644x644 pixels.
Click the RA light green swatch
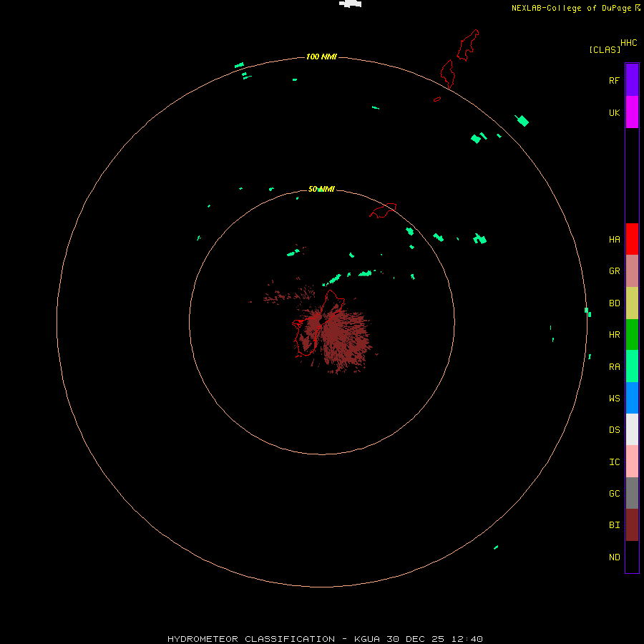[x=632, y=366]
